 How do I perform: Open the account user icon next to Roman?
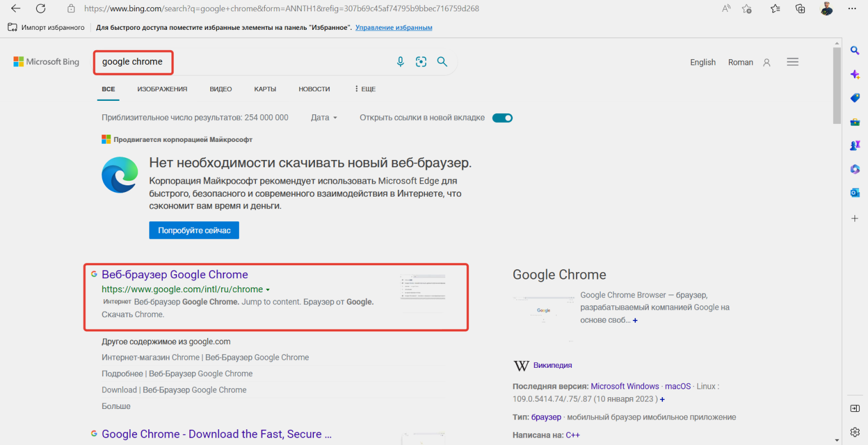767,63
